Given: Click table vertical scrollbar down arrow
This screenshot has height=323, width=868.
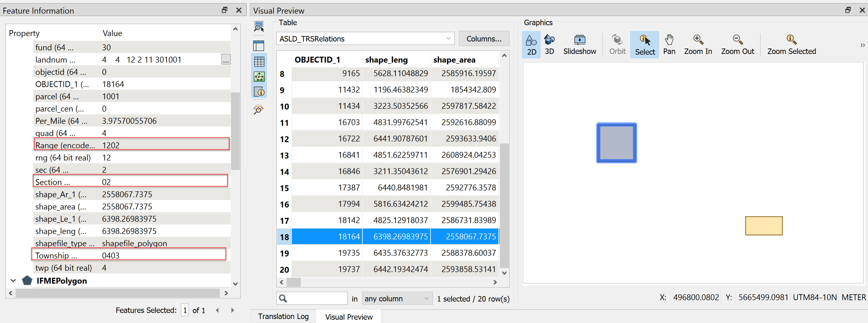Looking at the screenshot, I should click(504, 273).
